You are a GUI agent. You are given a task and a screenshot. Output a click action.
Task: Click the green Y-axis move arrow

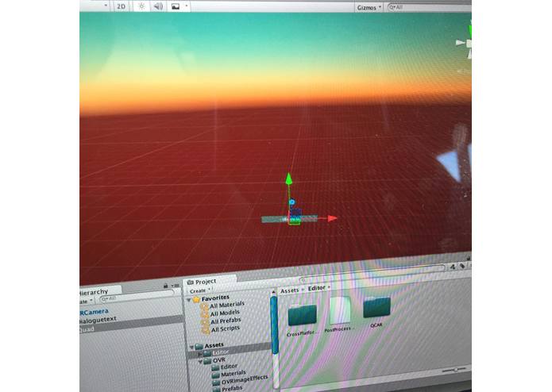[x=289, y=179]
